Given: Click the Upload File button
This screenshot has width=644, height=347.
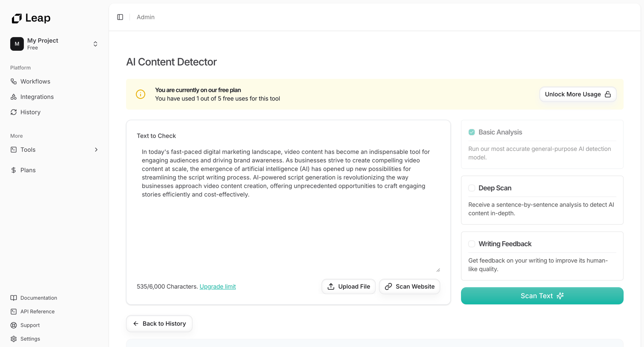Looking at the screenshot, I should pyautogui.click(x=348, y=286).
